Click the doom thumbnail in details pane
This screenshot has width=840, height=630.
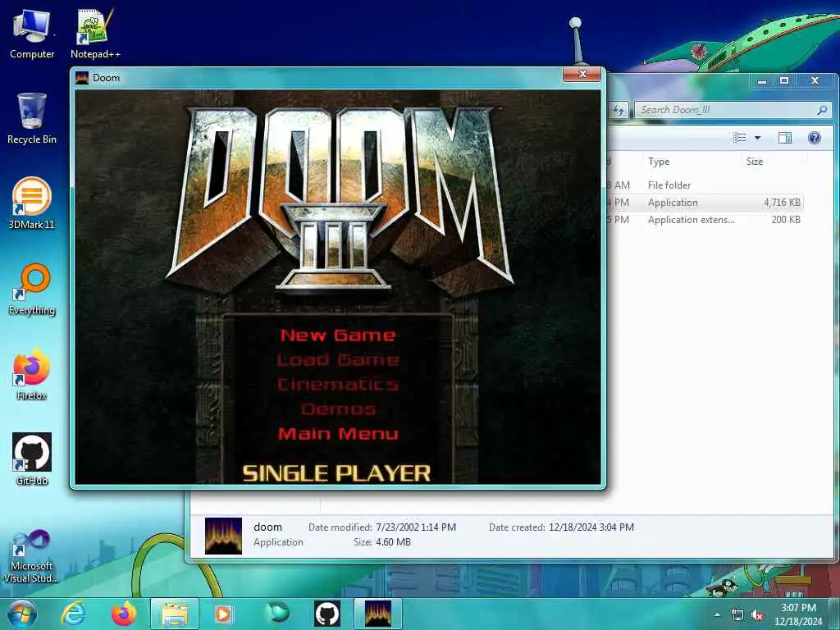pyautogui.click(x=223, y=536)
